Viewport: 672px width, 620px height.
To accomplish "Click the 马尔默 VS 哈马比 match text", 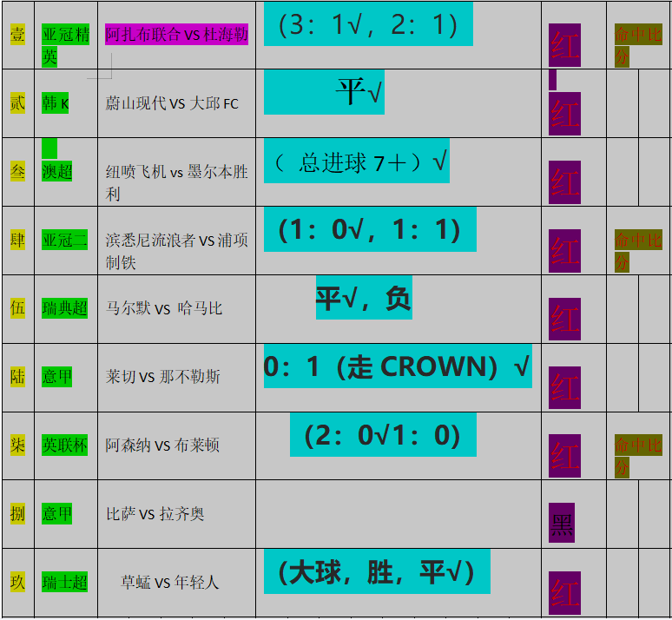I will tap(164, 308).
